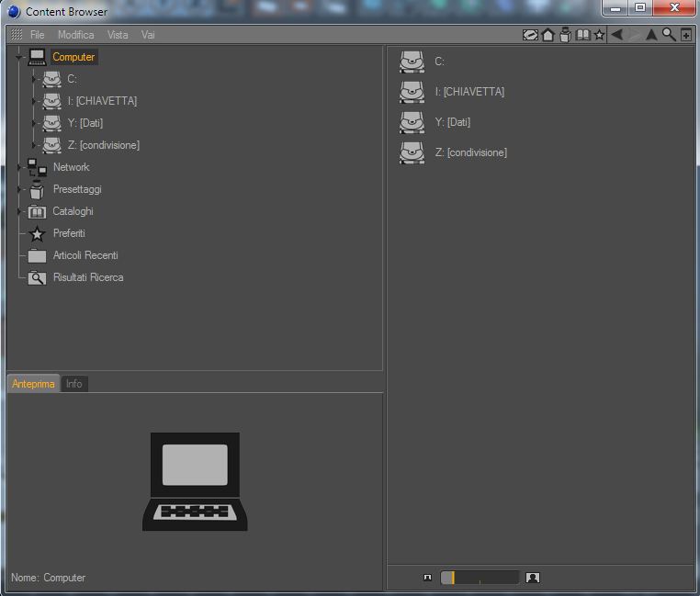Select Presettaggi label in the tree
700x596 pixels.
(77, 189)
